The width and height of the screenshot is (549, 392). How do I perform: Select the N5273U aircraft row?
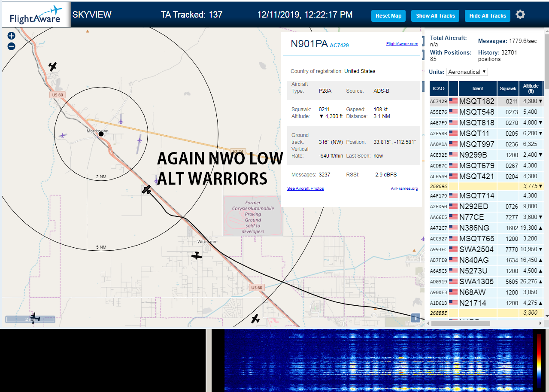(486, 271)
